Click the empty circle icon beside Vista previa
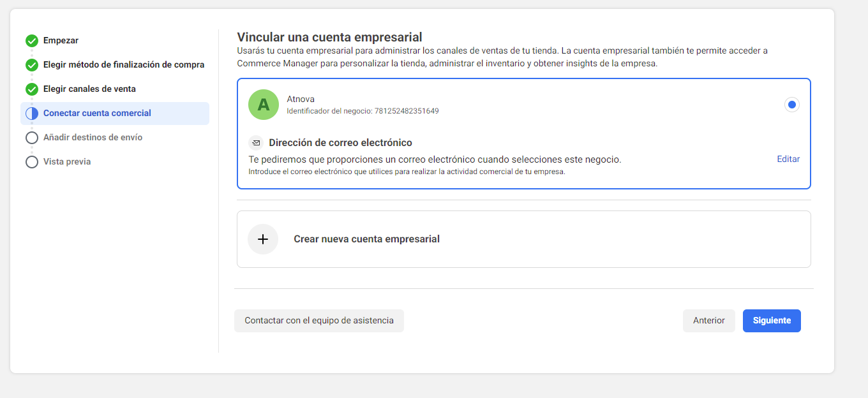 [x=32, y=162]
